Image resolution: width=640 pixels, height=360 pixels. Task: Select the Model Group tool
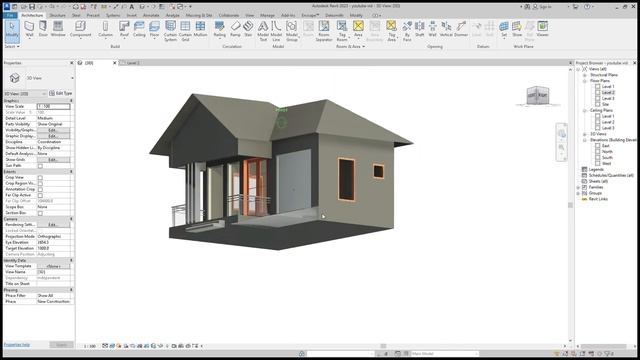click(291, 31)
